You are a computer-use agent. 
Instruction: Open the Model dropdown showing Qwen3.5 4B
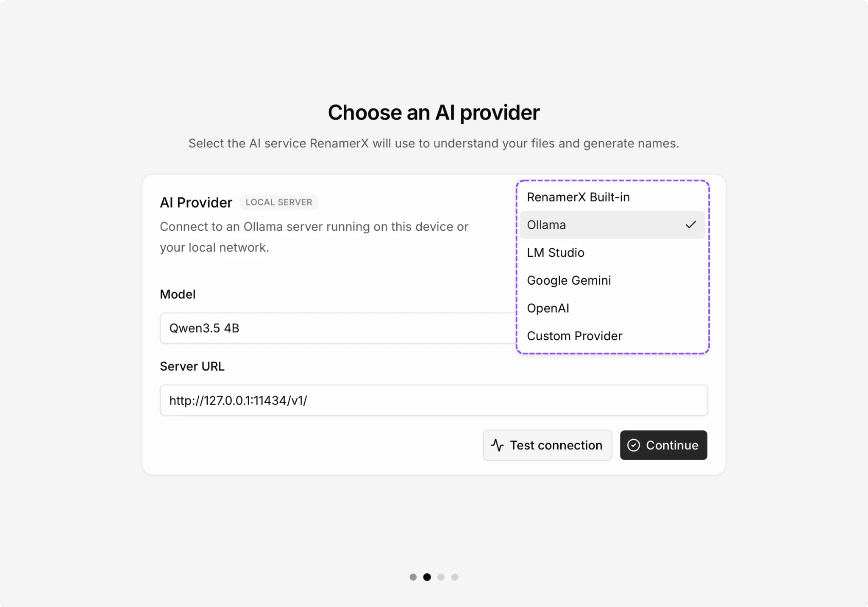tap(338, 328)
